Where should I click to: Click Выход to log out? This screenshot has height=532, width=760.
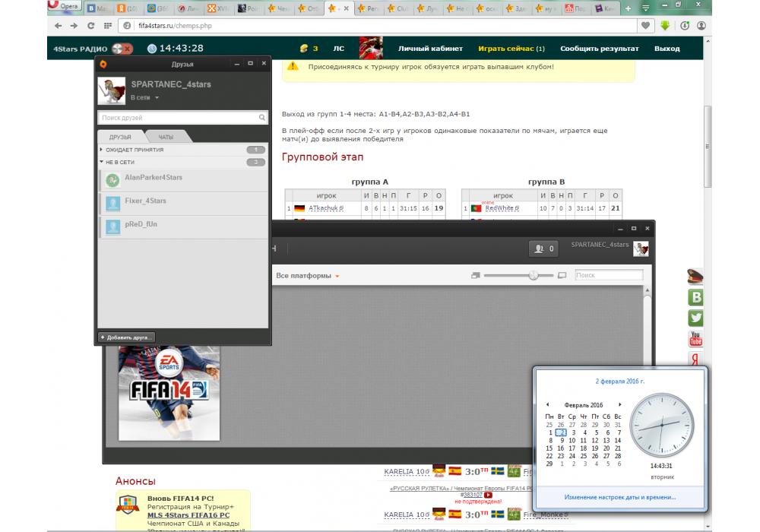point(667,49)
